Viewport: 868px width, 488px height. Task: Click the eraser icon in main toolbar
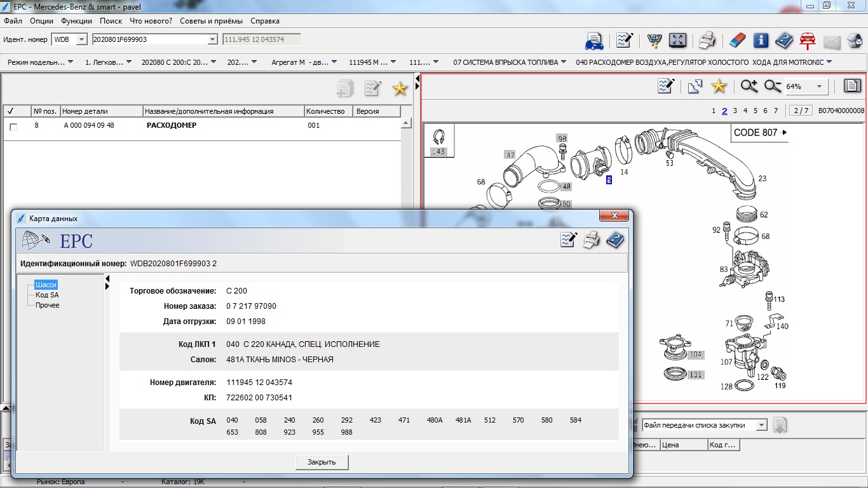(x=736, y=41)
